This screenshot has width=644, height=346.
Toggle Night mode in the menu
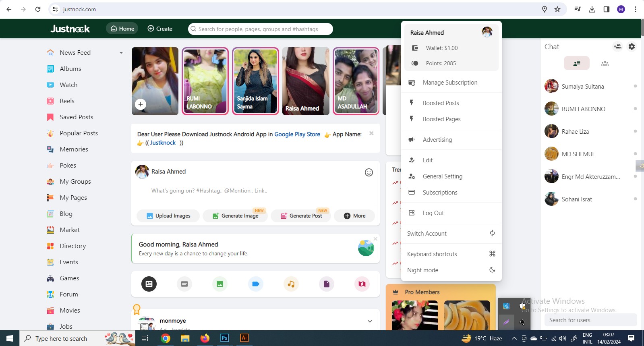coord(451,270)
